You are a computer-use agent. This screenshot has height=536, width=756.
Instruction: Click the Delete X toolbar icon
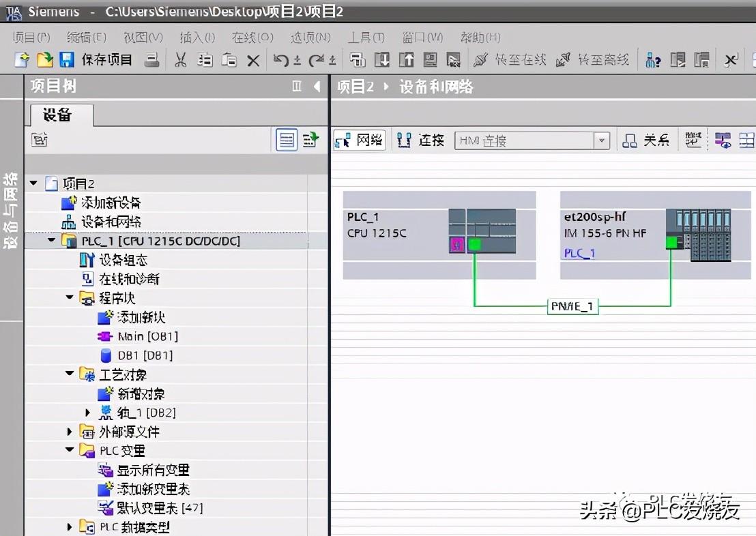tap(253, 61)
